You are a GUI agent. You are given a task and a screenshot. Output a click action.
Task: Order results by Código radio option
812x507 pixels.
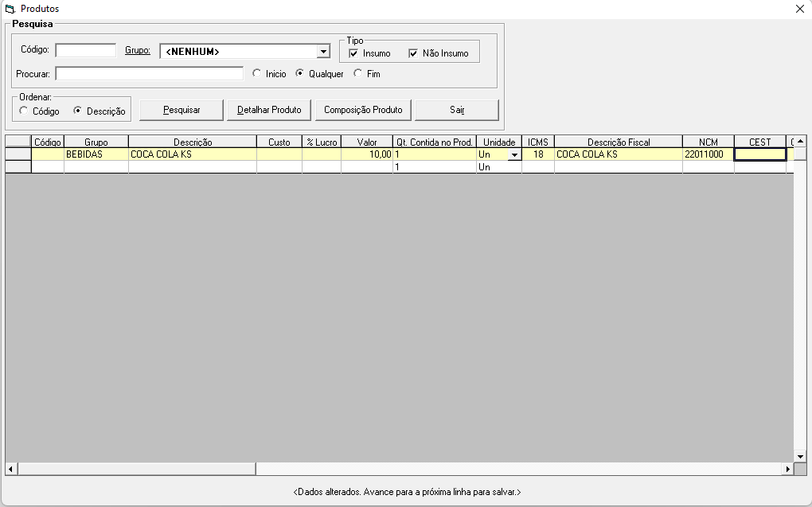coord(24,111)
